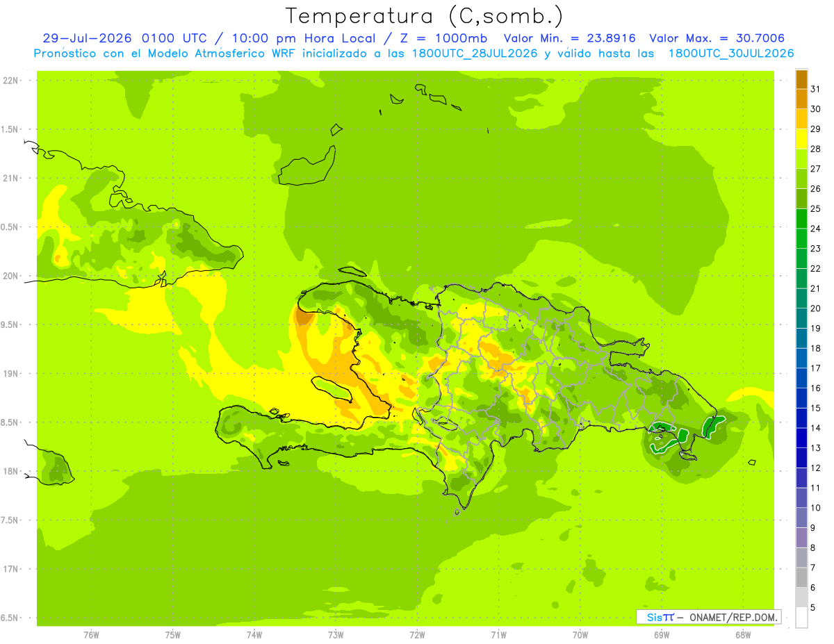Click the "7.5N" latitude axis label
This screenshot has width=834, height=644.
click(10, 520)
